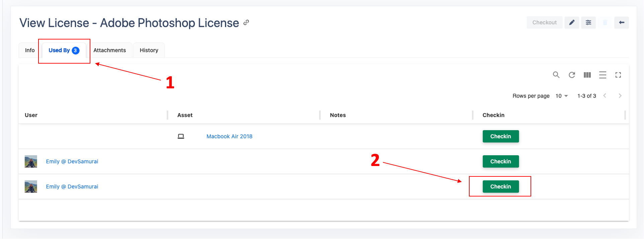Switch to the History tab
This screenshot has width=644, height=239.
(x=149, y=50)
